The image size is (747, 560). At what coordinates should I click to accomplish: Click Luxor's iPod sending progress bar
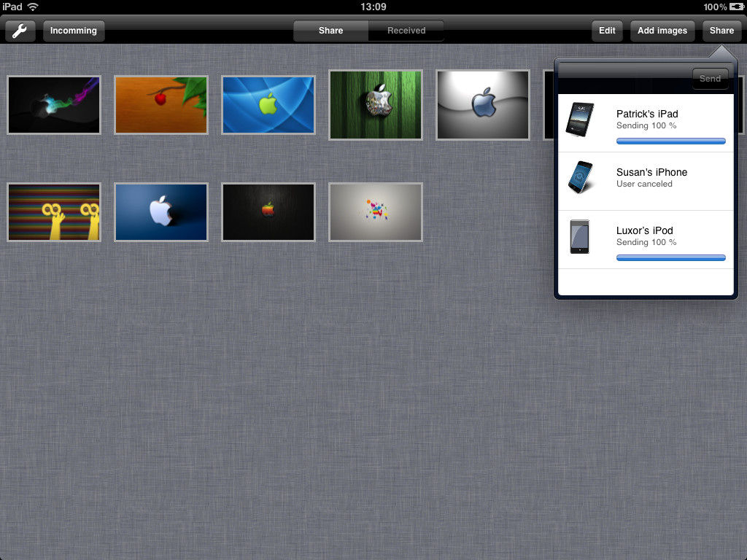[x=671, y=257]
